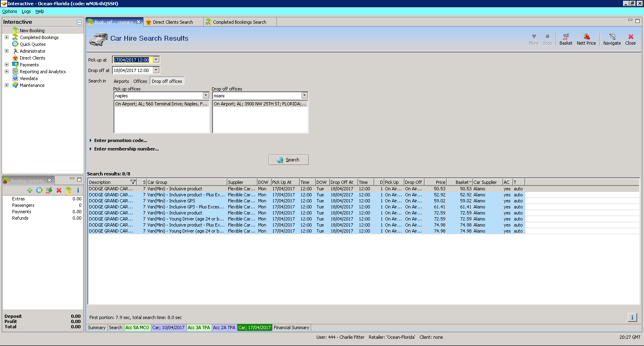Click the clock refresh icon in Booking contents
This screenshot has width=644, height=346.
coord(39,190)
